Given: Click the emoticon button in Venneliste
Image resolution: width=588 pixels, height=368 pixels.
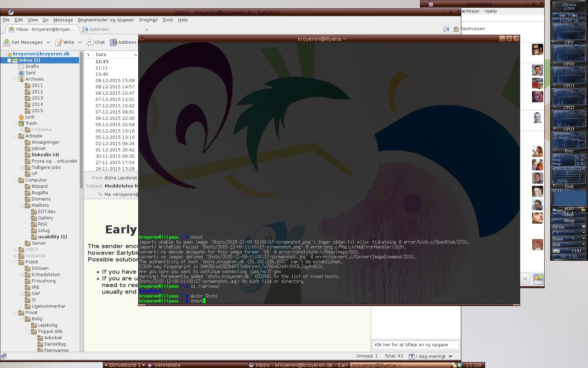Looking at the screenshot, I should (538, 279).
